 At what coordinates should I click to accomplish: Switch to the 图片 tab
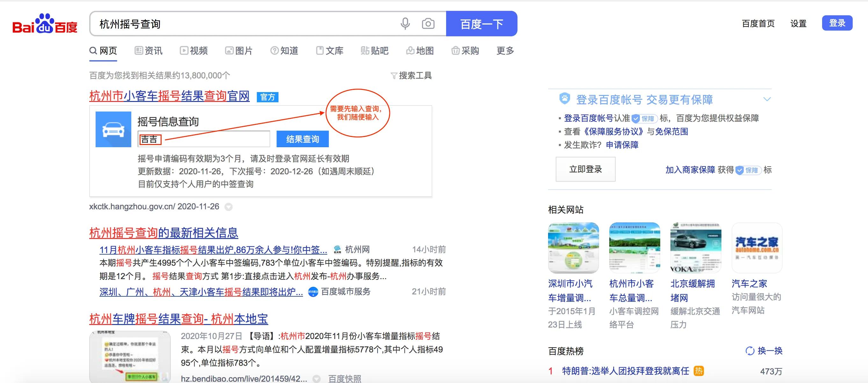point(239,51)
